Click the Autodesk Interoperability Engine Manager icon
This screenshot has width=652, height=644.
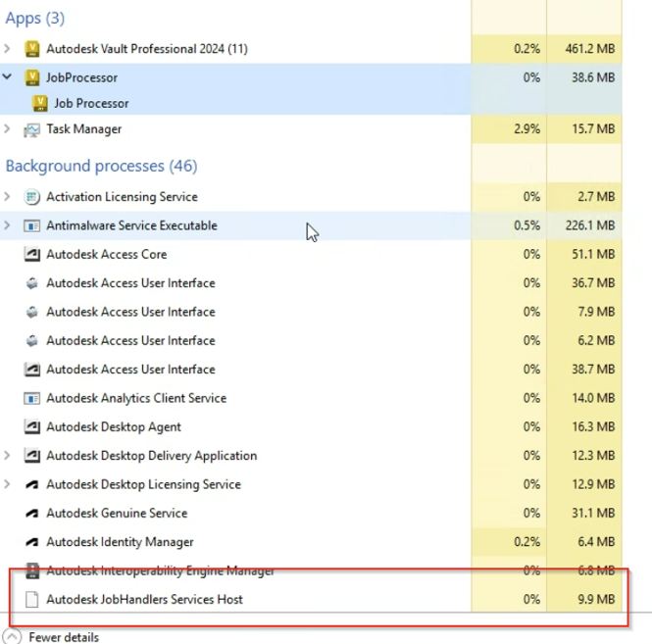(32, 570)
